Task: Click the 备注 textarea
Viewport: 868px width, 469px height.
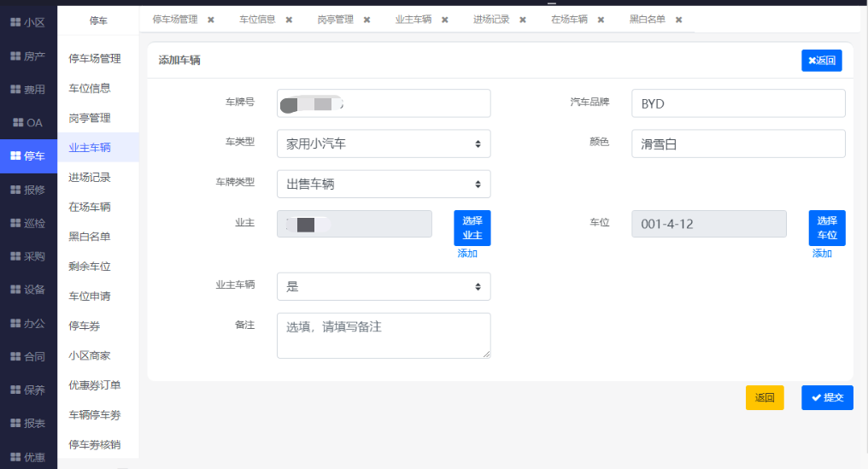Action: point(384,336)
